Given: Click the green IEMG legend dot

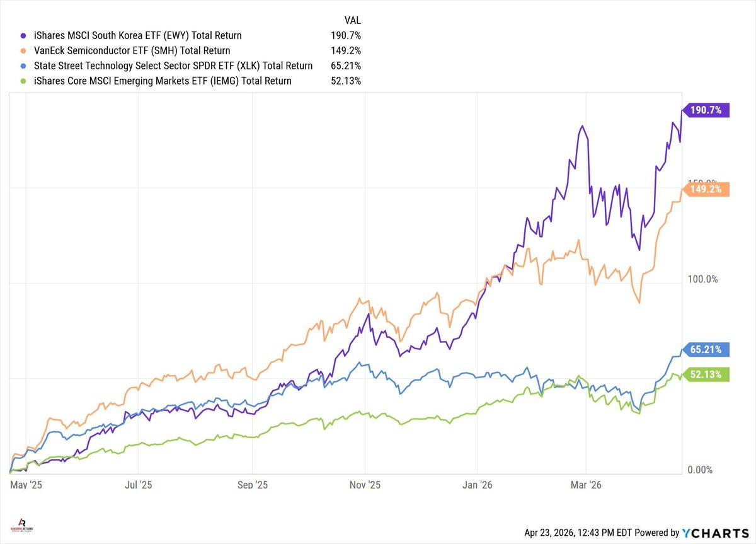Looking at the screenshot, I should [24, 81].
